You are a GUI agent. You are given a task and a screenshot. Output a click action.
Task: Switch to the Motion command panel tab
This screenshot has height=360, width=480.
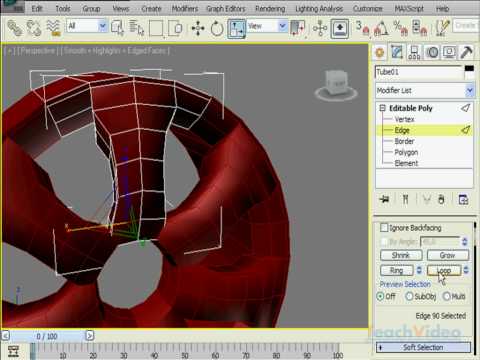coord(432,52)
